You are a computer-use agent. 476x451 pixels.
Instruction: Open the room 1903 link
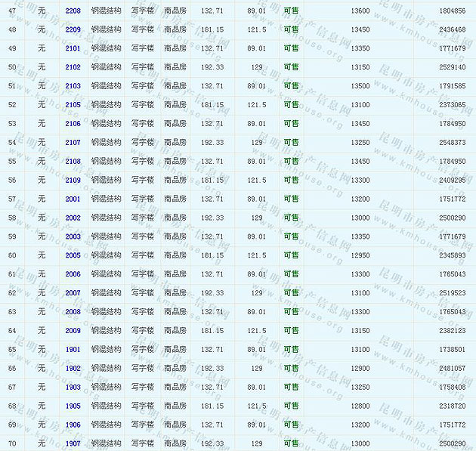[73, 387]
